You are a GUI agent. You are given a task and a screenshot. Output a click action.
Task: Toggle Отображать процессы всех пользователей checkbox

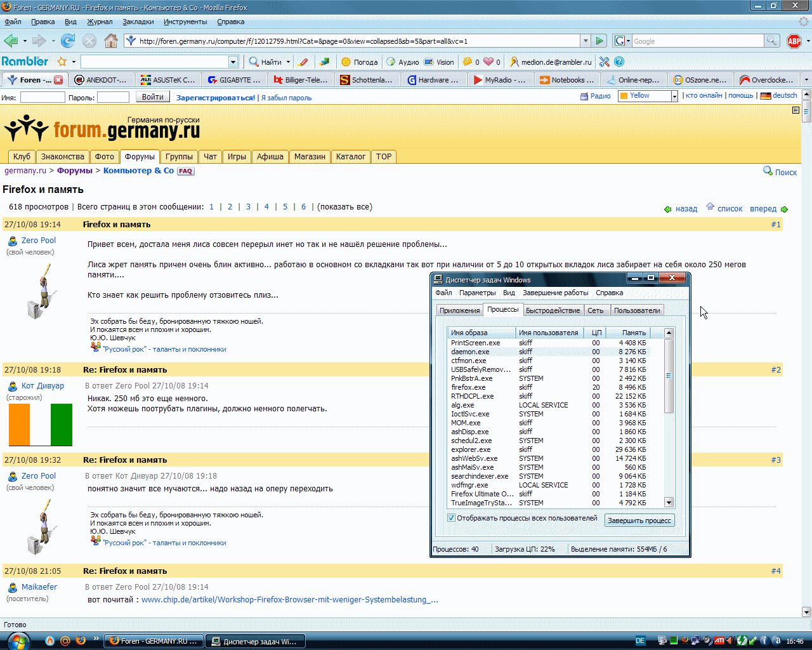(451, 518)
